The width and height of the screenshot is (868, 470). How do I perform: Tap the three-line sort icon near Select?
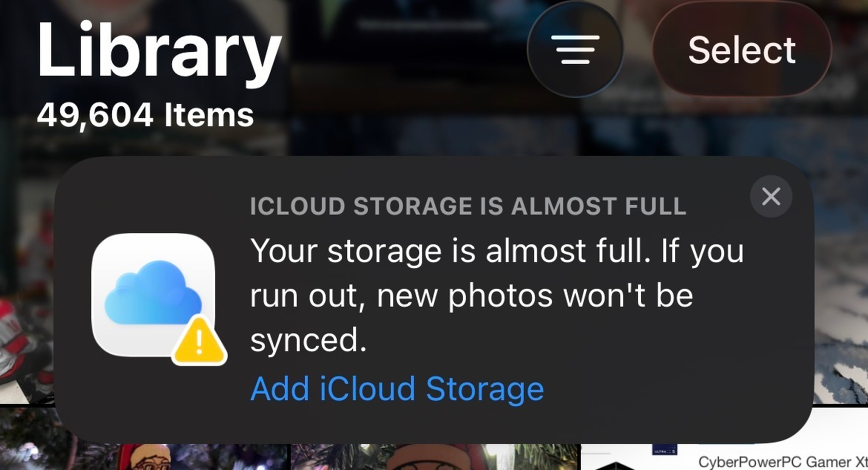[x=576, y=50]
